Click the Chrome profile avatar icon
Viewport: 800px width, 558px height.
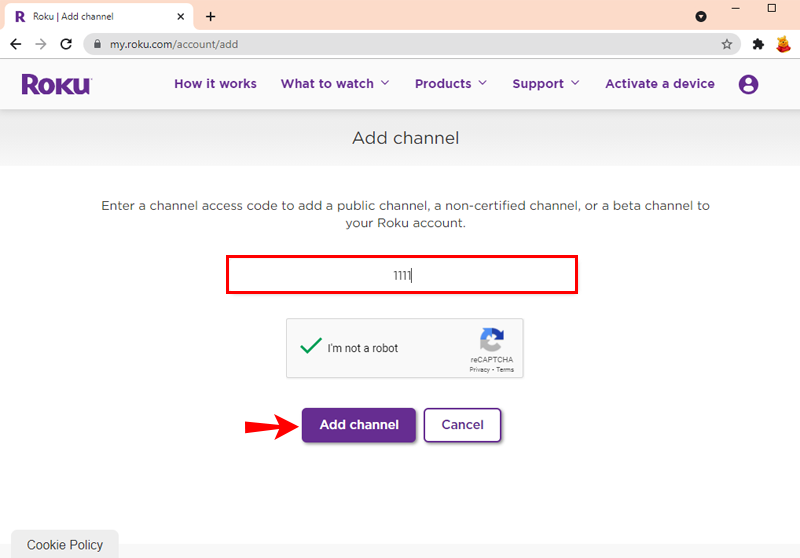[x=783, y=44]
